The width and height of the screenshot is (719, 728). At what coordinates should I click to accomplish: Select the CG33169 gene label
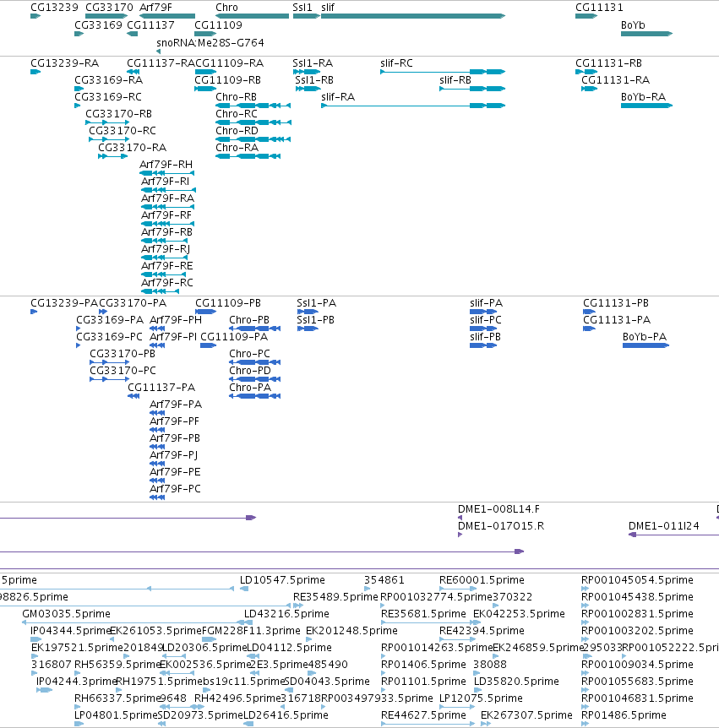click(99, 25)
